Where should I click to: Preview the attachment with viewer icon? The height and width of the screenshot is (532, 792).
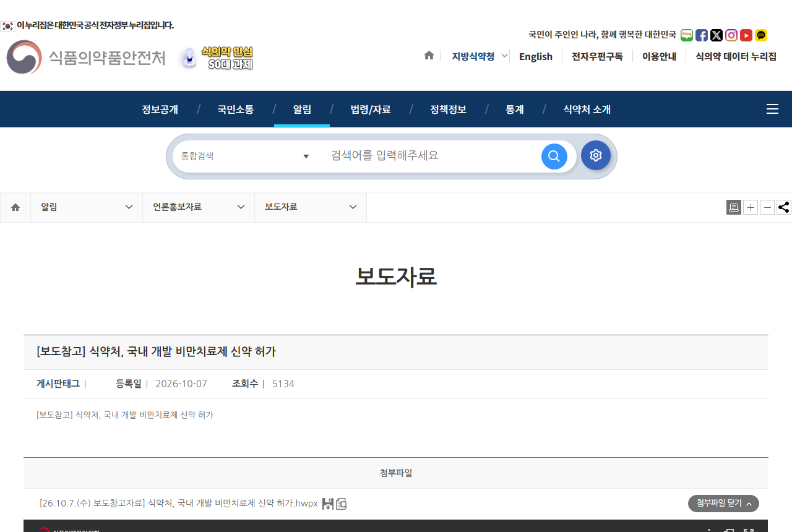click(342, 504)
